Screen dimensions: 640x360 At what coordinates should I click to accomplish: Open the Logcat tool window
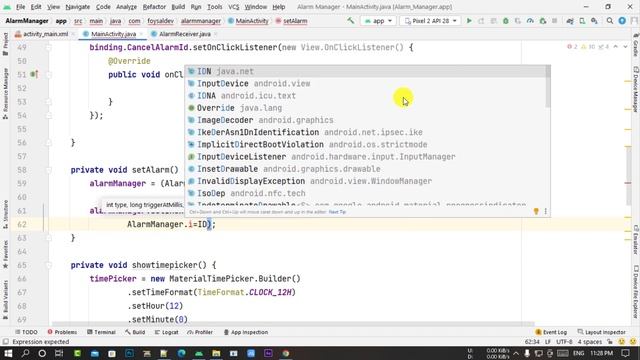[x=167, y=332]
